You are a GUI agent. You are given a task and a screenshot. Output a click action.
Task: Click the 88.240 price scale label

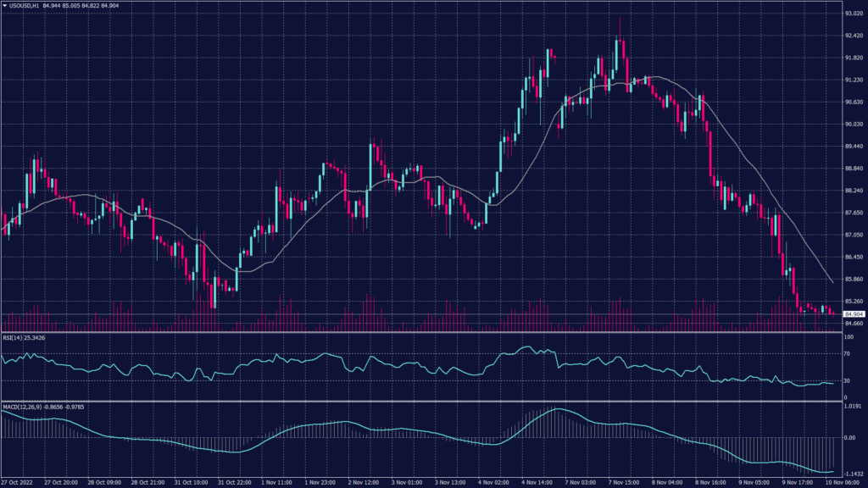854,191
